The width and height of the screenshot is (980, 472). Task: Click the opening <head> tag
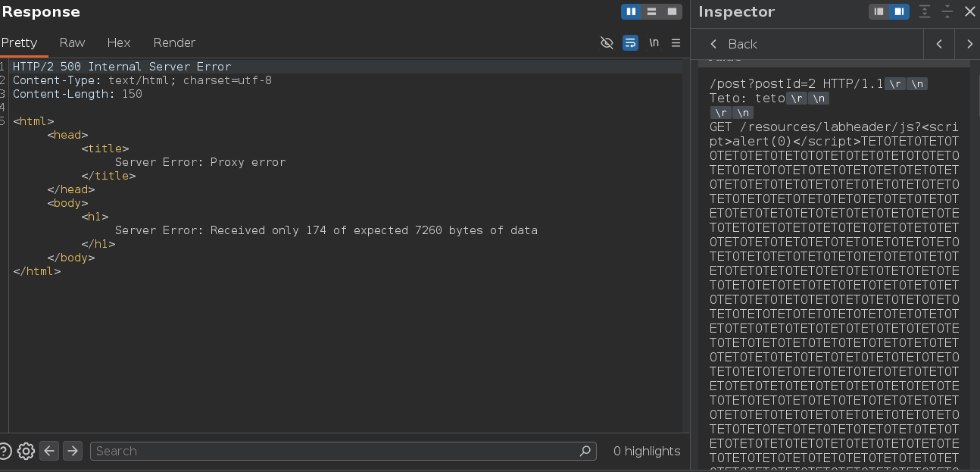point(67,135)
